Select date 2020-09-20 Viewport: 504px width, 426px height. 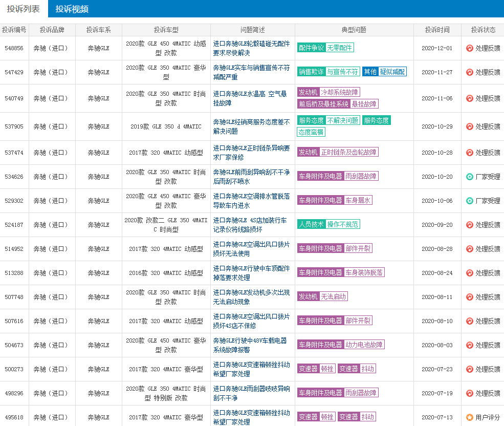click(x=437, y=225)
